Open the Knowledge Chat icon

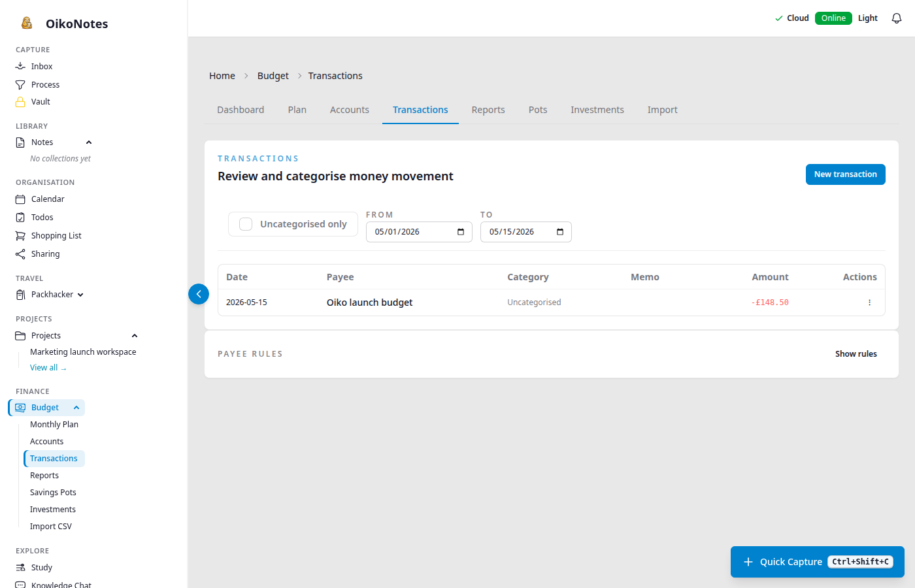tap(20, 585)
